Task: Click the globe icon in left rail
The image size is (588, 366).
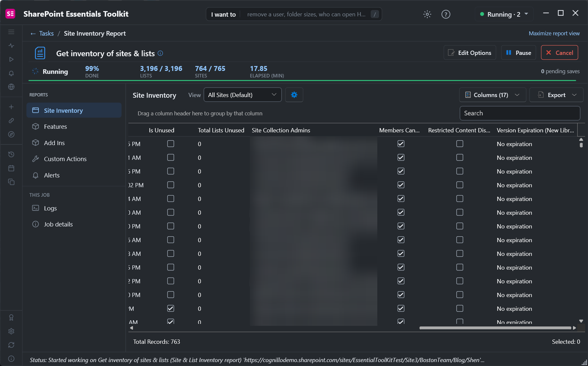Action: coord(11,87)
